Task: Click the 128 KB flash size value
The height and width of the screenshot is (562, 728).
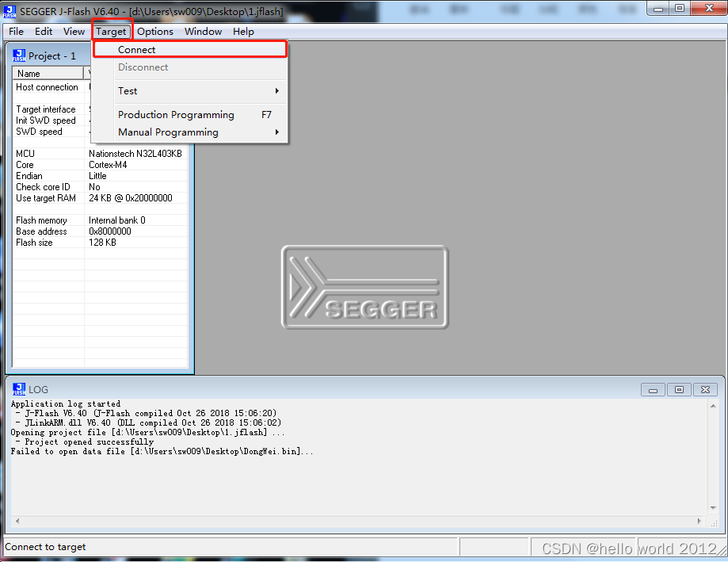Action: click(102, 243)
